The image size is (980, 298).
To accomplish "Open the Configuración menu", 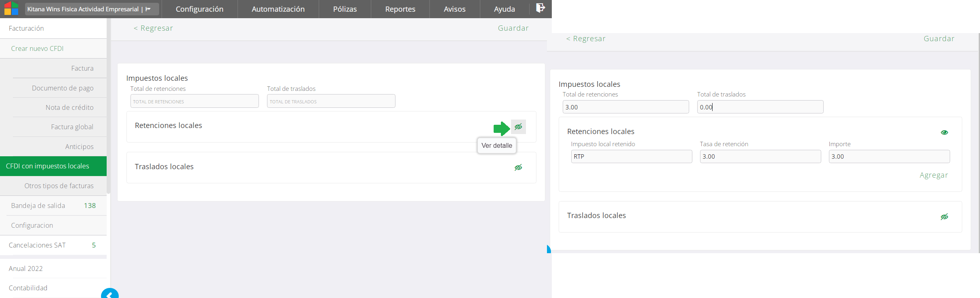I will [200, 9].
